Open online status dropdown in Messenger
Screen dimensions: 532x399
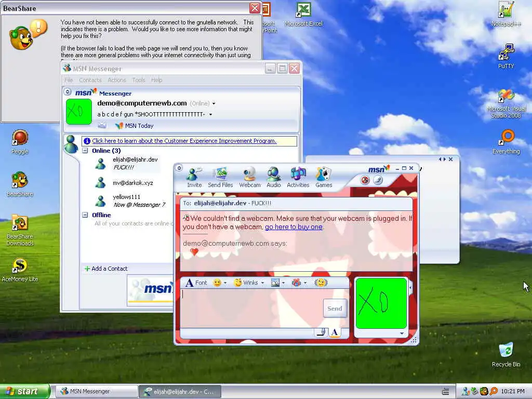click(x=214, y=103)
